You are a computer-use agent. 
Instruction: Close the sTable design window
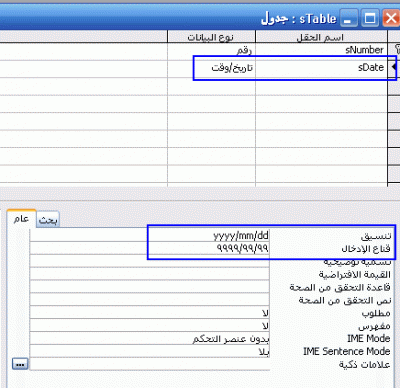[x=391, y=18]
